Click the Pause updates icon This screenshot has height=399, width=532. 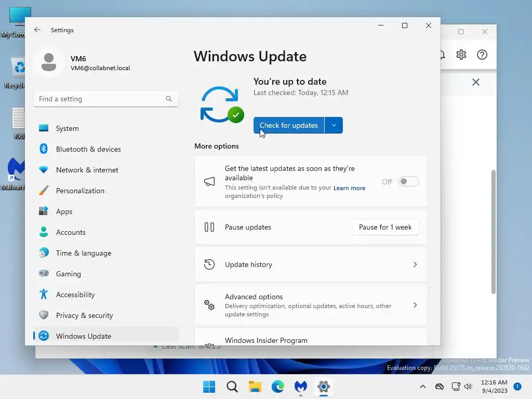click(209, 227)
